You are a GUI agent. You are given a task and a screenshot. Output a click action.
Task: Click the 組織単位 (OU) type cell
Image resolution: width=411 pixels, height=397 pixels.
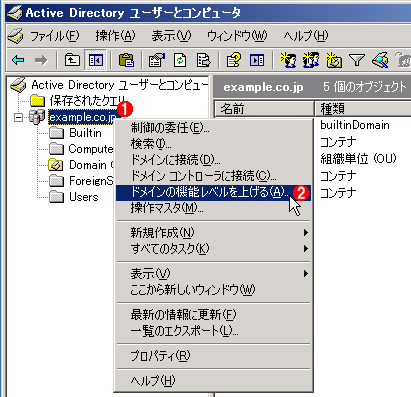tap(358, 159)
